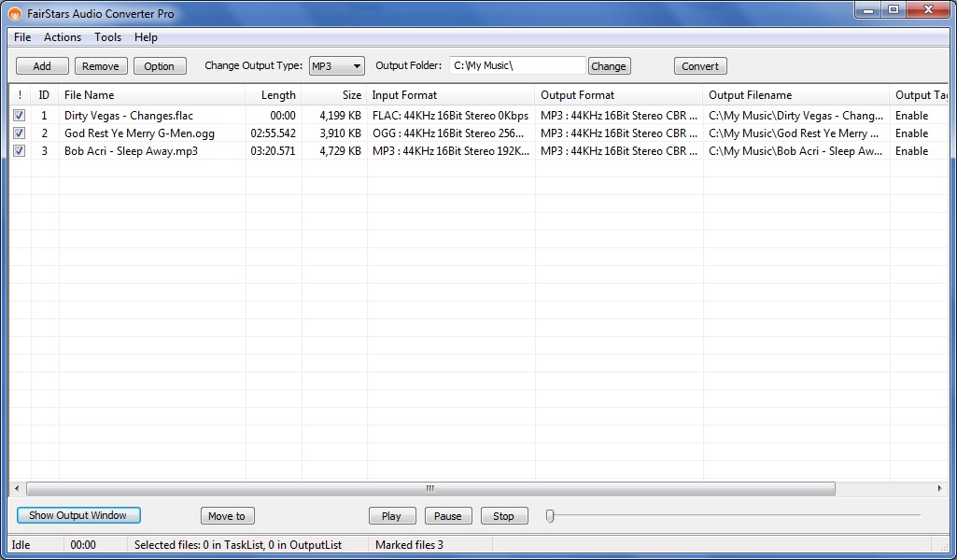
Task: Click FLAC: 44KHz 16Bit Stereo 0Kbps cell
Action: point(450,116)
